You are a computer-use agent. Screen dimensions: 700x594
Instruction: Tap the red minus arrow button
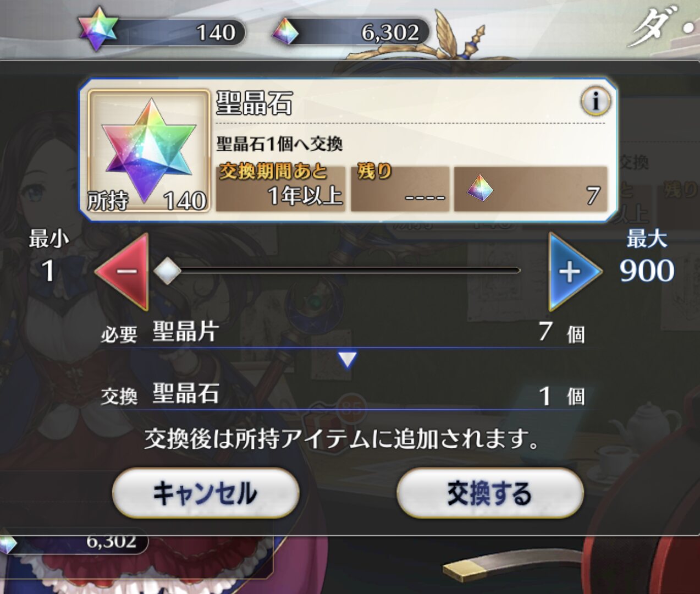(123, 272)
